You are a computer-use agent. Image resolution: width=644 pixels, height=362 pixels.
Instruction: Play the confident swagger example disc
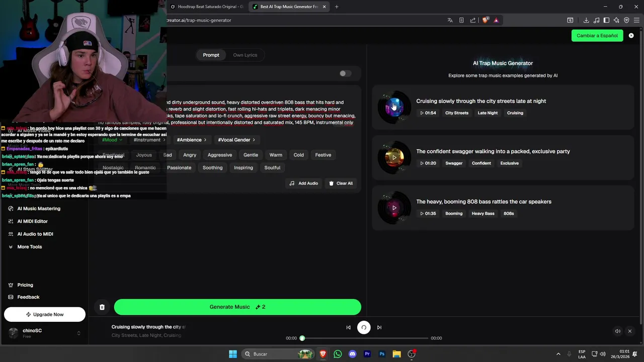[394, 157]
